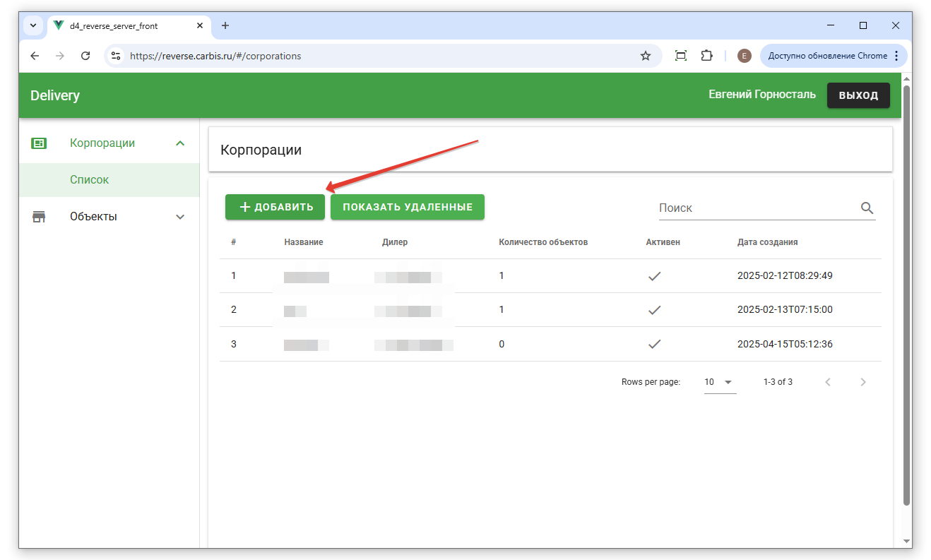Screen dimensions: 931x560
Task: Click active checkmark in row 1
Action: 654,276
